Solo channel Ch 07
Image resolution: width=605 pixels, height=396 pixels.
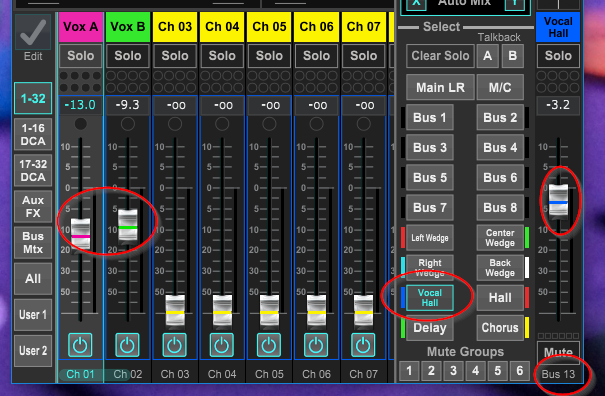click(x=363, y=56)
